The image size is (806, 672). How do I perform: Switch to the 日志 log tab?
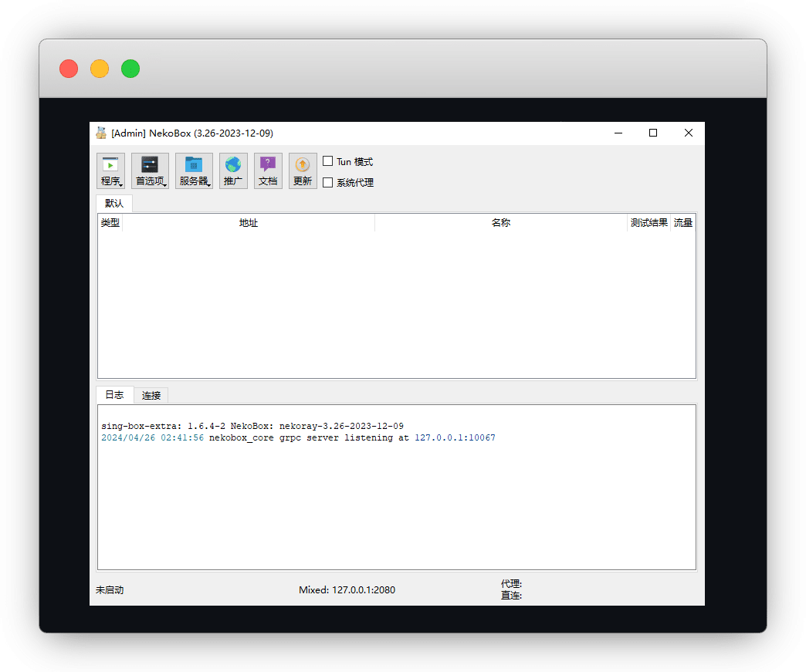(114, 394)
